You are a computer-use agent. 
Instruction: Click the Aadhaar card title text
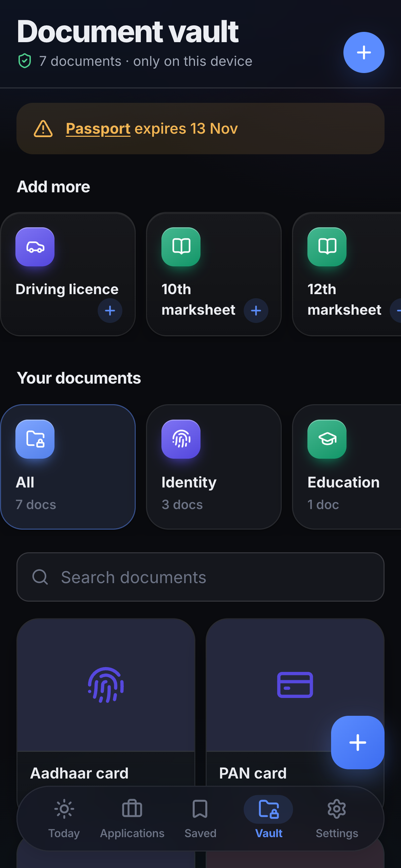[79, 773]
